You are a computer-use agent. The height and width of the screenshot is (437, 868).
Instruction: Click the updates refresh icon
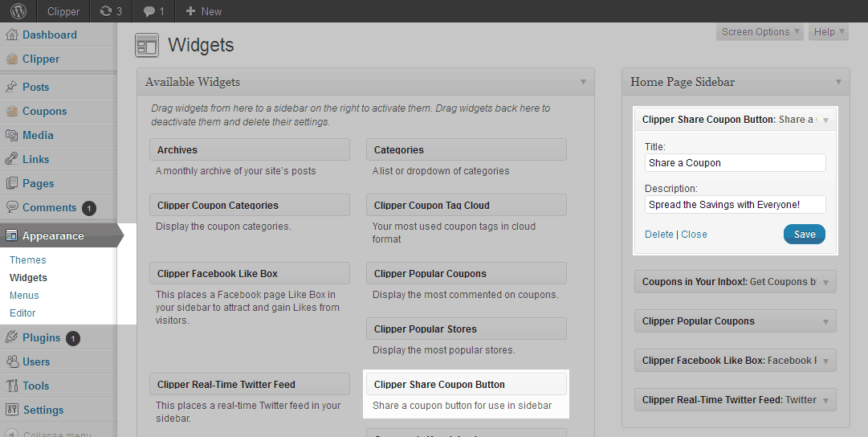(105, 11)
